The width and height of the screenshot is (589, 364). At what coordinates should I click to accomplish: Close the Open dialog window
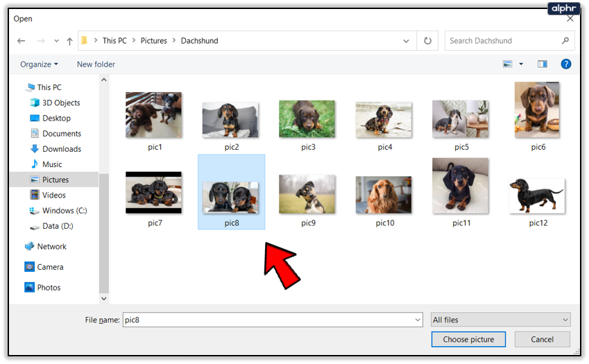click(570, 19)
